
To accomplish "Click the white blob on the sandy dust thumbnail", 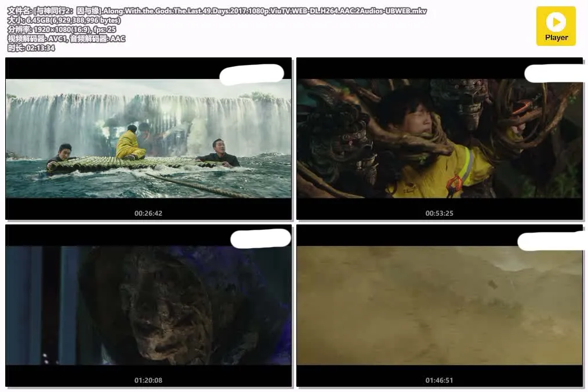I will (551, 241).
